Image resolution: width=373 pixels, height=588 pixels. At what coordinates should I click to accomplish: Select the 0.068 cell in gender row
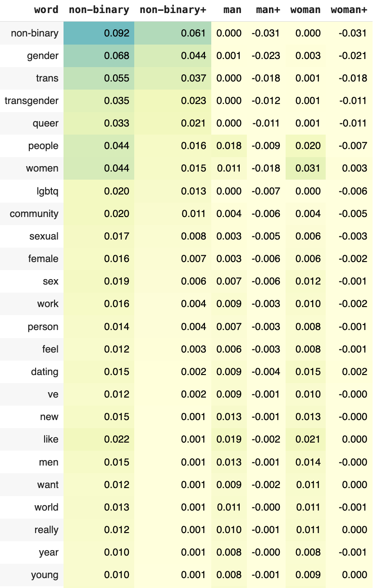(x=116, y=56)
